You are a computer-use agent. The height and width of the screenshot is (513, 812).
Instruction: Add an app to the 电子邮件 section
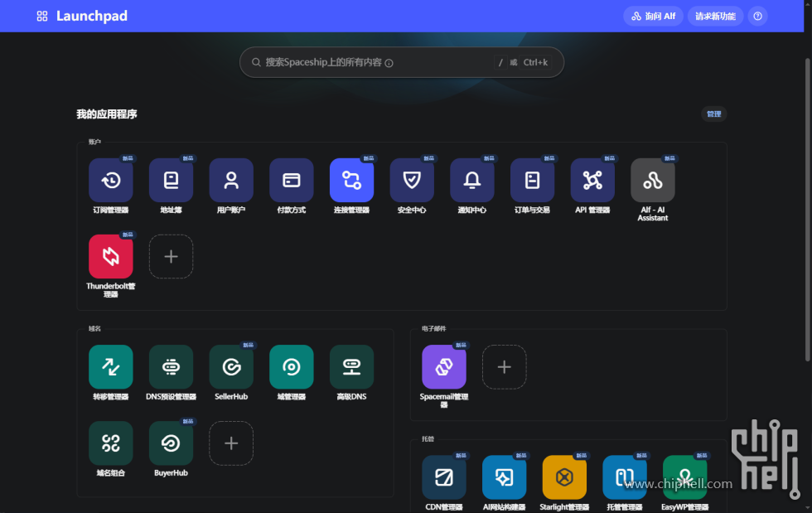(504, 367)
